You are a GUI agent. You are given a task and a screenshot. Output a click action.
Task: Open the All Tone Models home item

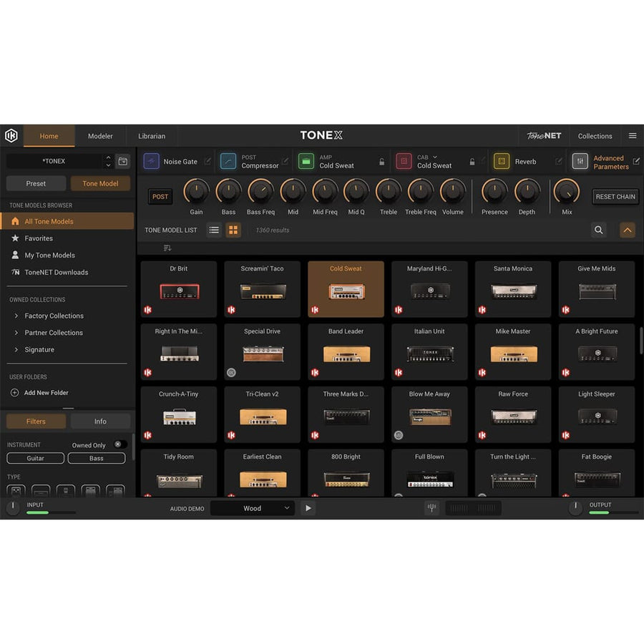tap(67, 221)
